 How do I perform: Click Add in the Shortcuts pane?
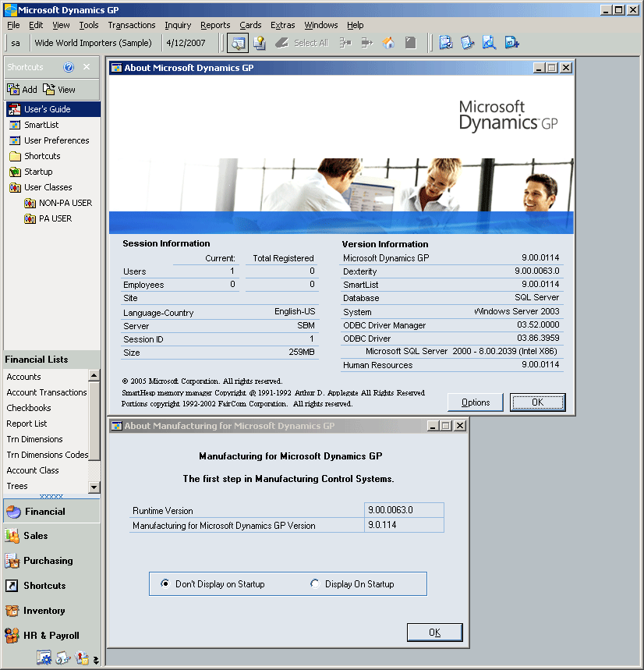[22, 89]
